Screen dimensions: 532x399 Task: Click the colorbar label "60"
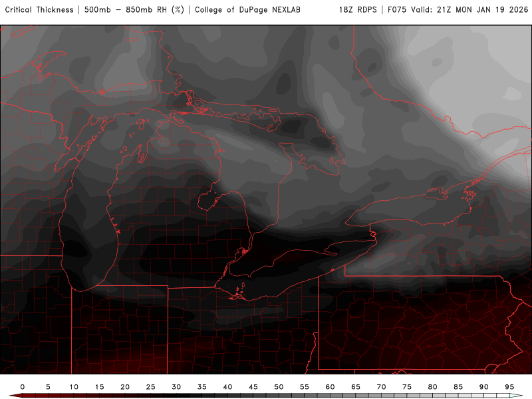click(330, 387)
